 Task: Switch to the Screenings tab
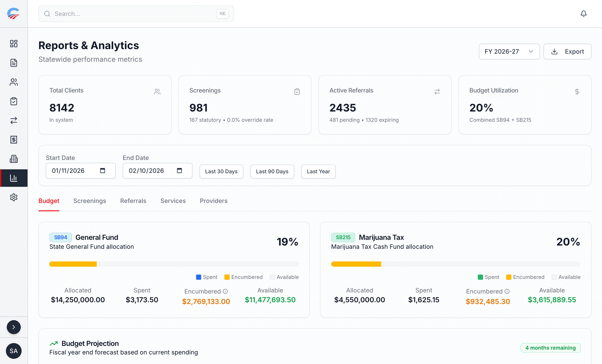point(90,201)
